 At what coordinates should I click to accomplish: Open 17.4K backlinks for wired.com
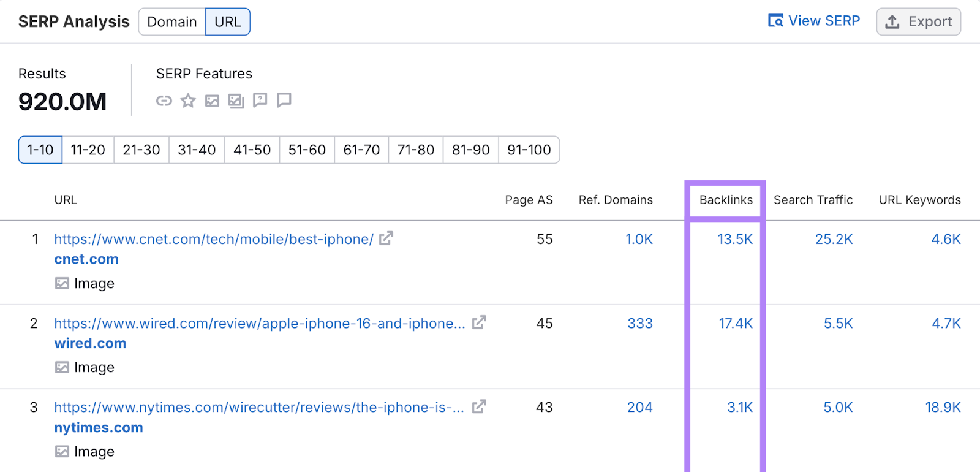click(736, 323)
